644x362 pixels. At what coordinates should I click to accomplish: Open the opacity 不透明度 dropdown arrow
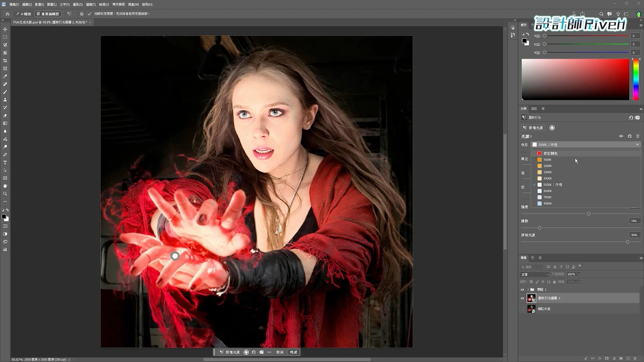(x=579, y=274)
